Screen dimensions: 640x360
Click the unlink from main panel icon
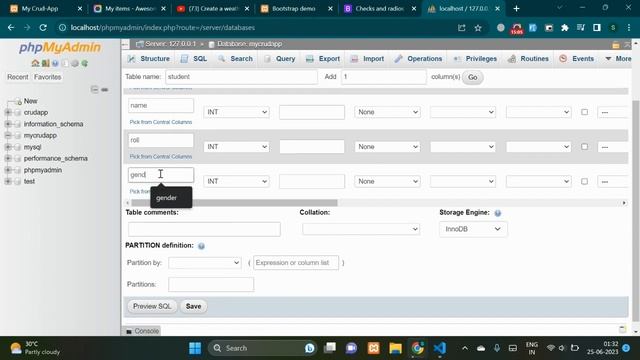[x=105, y=89]
